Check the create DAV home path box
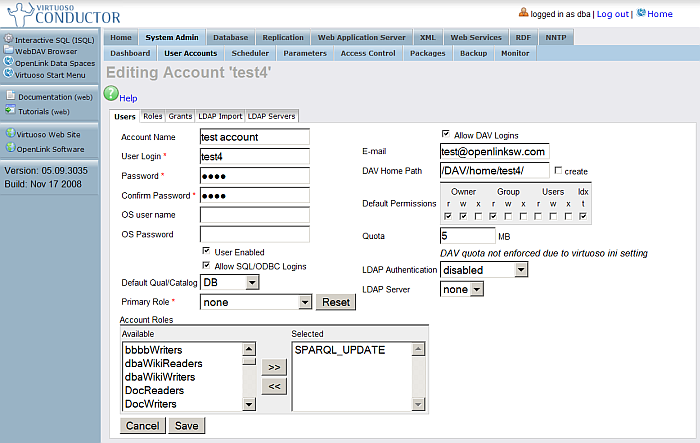Viewport: 700px width, 443px height. click(x=558, y=170)
